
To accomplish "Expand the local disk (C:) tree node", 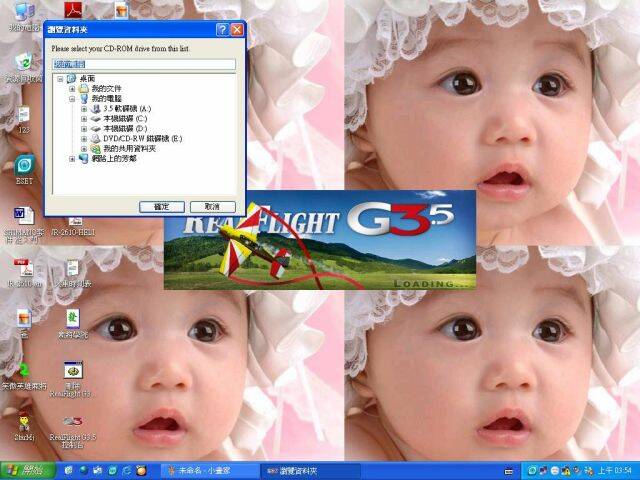I will [84, 119].
